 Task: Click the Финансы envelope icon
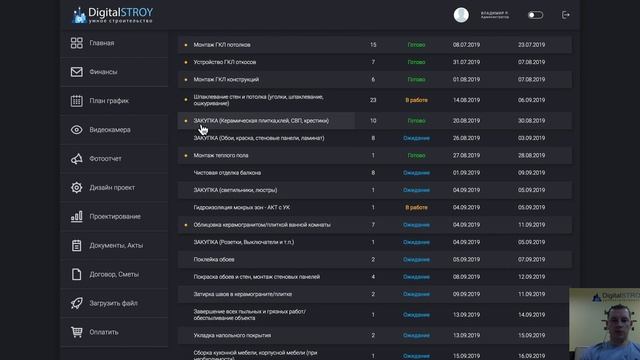point(76,72)
